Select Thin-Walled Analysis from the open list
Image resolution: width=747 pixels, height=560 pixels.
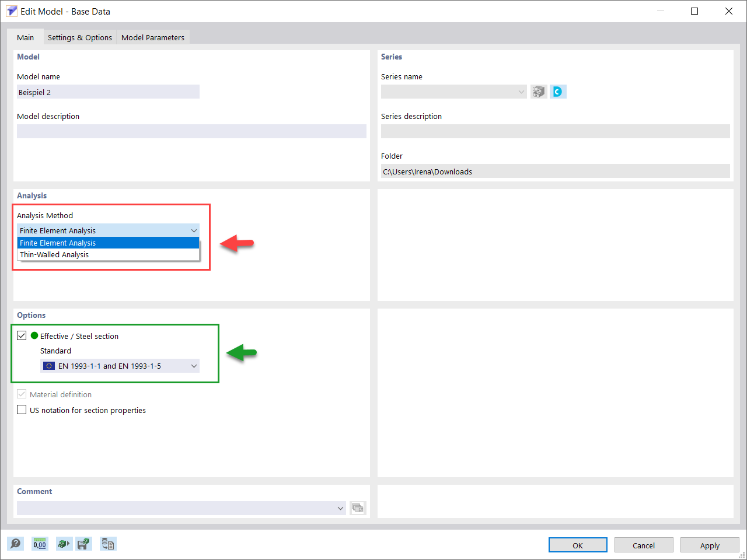[54, 254]
